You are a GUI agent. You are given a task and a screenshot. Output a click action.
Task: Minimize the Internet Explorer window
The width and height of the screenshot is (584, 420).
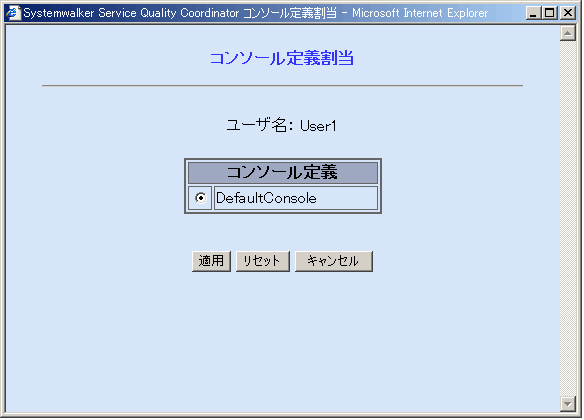click(x=533, y=13)
